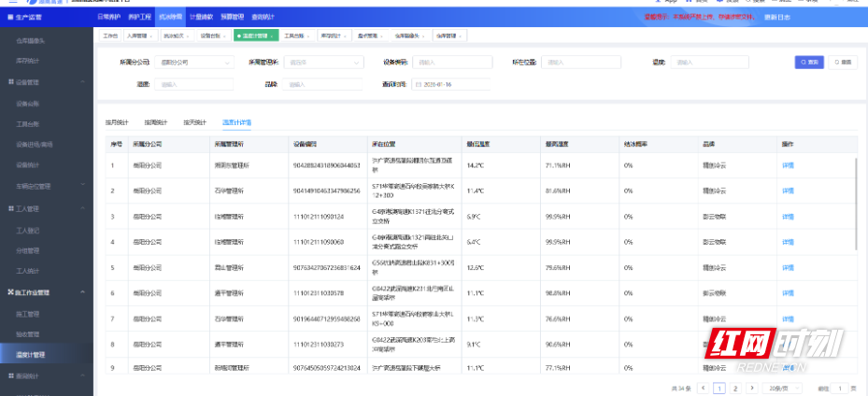
Task: Click the calendar icon in the date field
Action: click(418, 84)
